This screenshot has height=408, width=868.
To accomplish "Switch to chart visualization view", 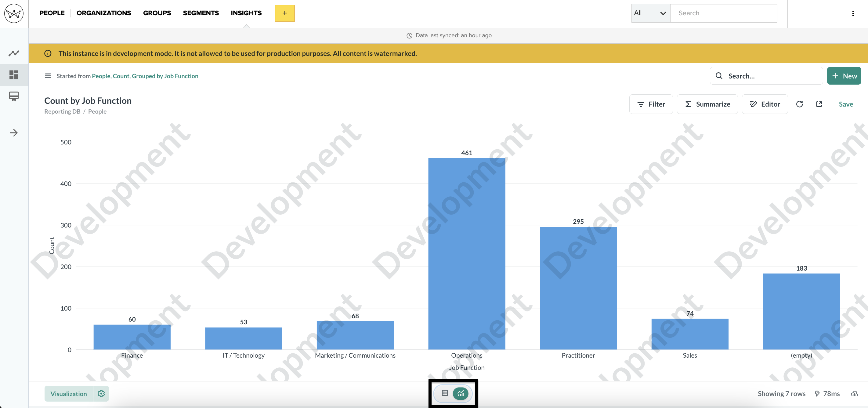I will click(x=461, y=393).
